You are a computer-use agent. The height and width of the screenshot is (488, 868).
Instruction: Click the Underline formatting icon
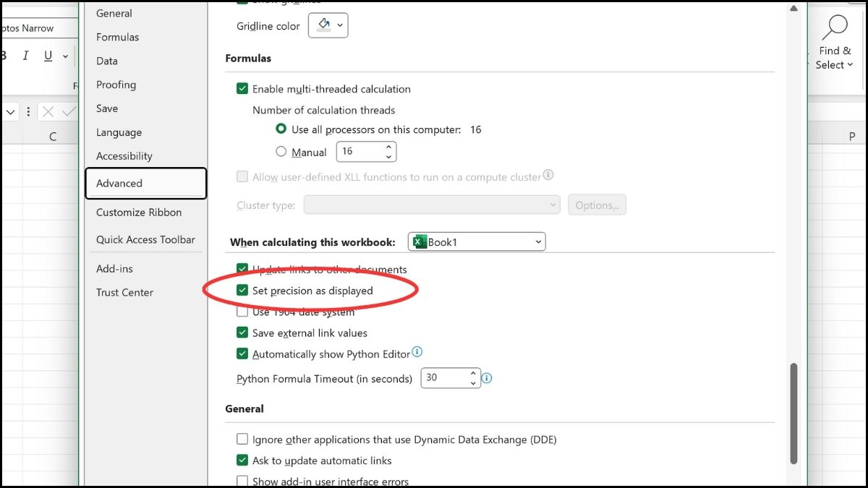(x=48, y=56)
